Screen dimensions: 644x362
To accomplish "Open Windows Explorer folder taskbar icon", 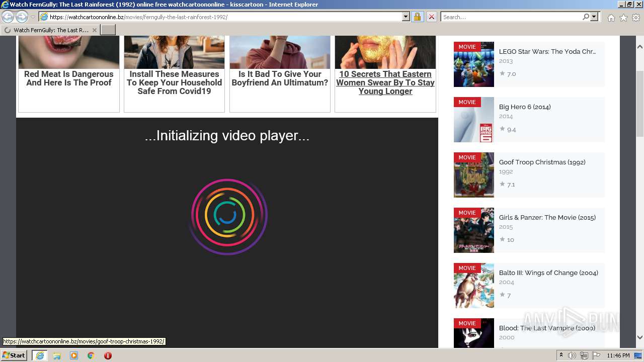I will 57,355.
